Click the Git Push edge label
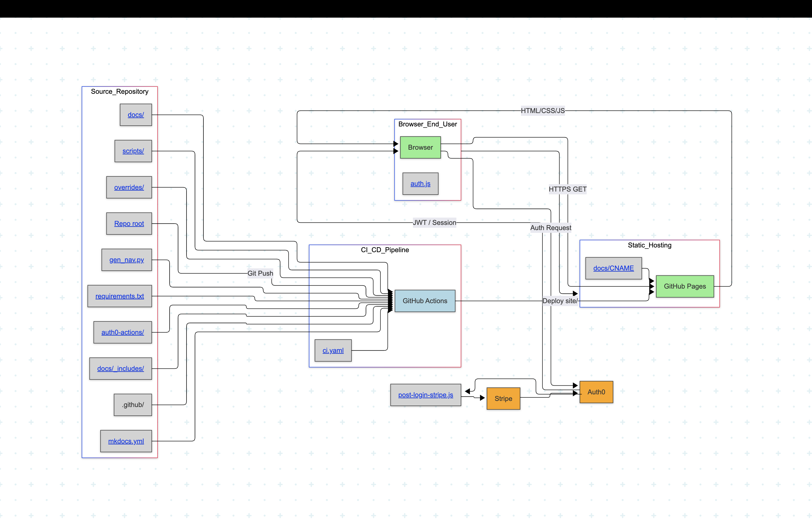 [x=260, y=273]
